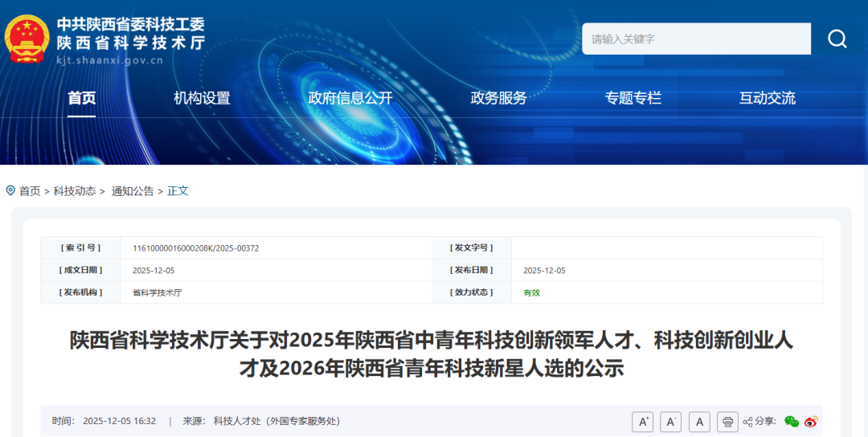Click the national emblem logo
This screenshot has width=868, height=437.
[x=27, y=39]
